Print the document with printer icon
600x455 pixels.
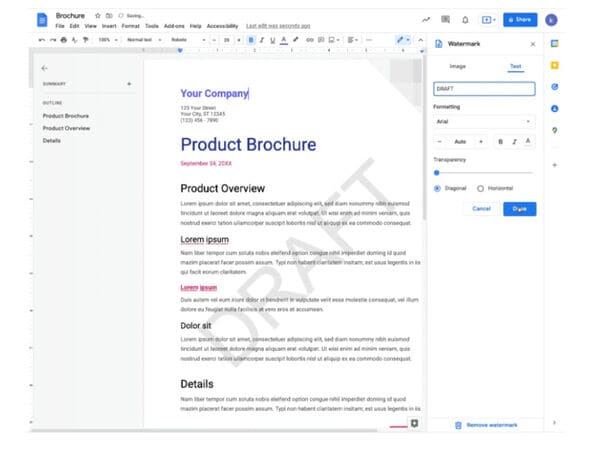(64, 40)
